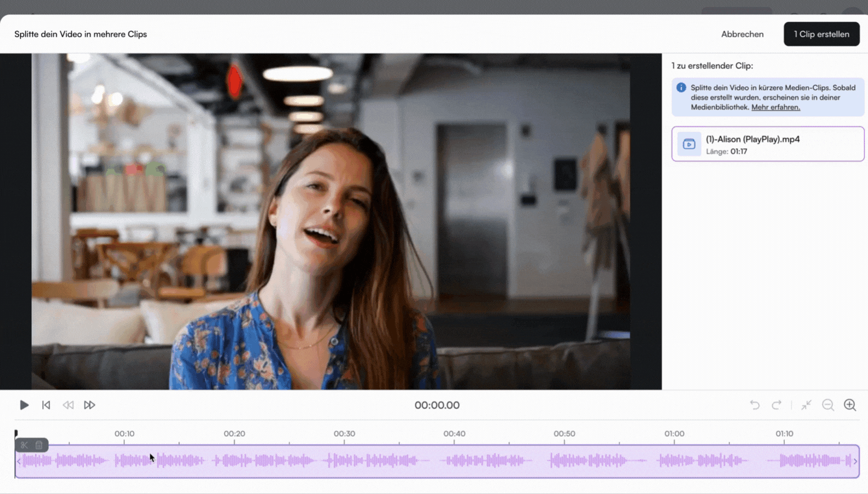Undo the last split action

click(x=755, y=405)
